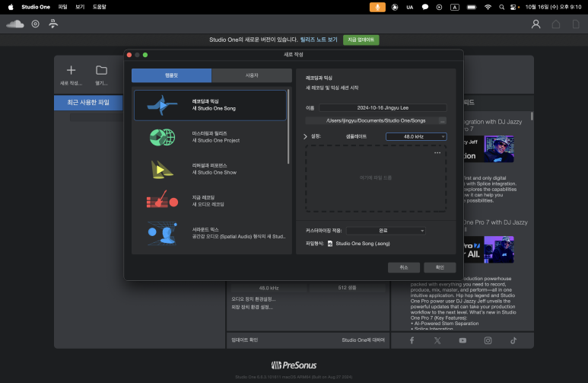This screenshot has height=383, width=588.
Task: Click the green 지금 업데이트 button
Action: click(361, 40)
